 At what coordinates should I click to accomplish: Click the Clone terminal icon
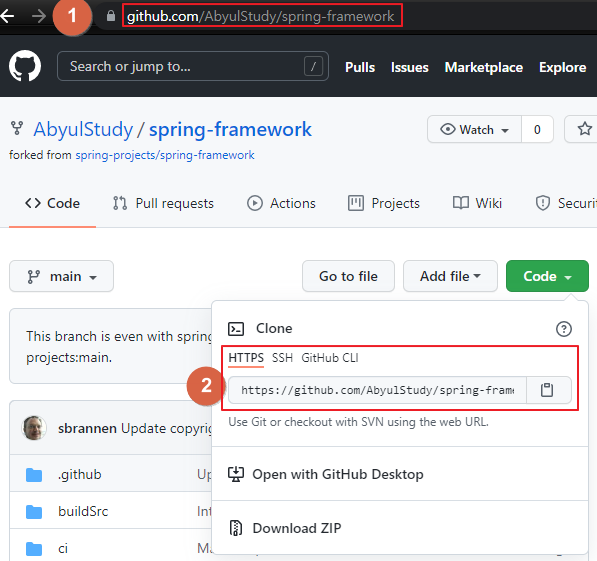click(236, 329)
